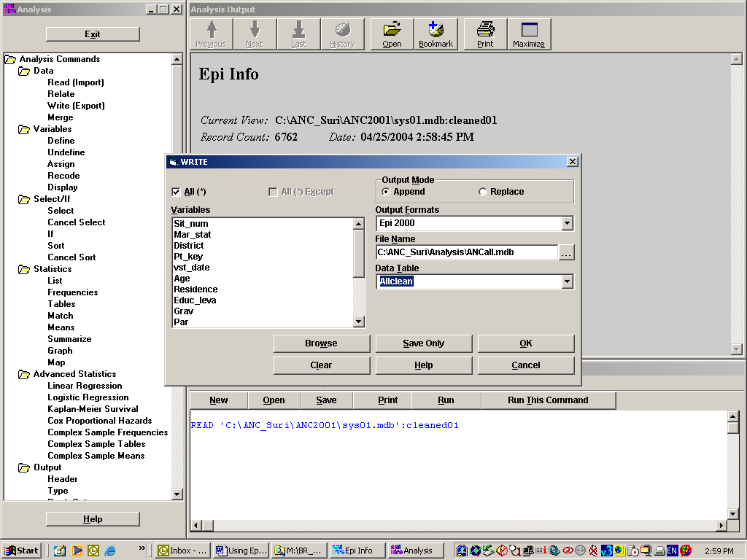This screenshot has height=560, width=747.
Task: Collapse the Advanced Statistics folder
Action: pyautogui.click(x=24, y=374)
